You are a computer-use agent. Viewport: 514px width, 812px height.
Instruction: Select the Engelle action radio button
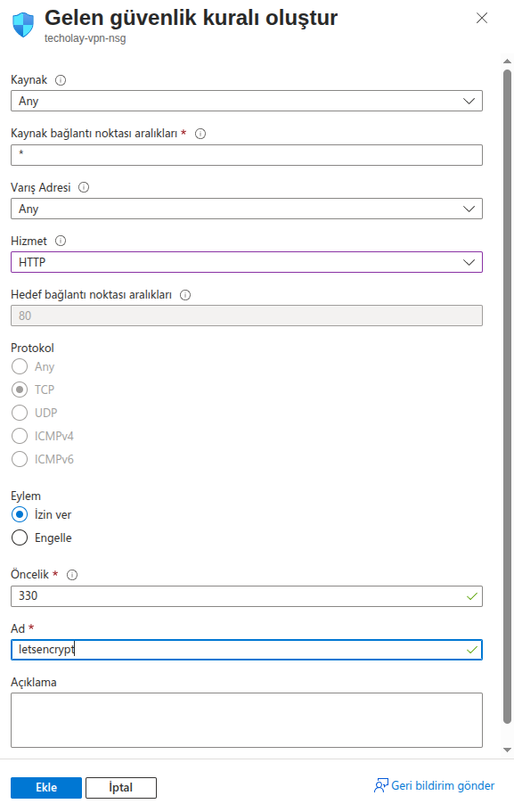pyautogui.click(x=20, y=537)
